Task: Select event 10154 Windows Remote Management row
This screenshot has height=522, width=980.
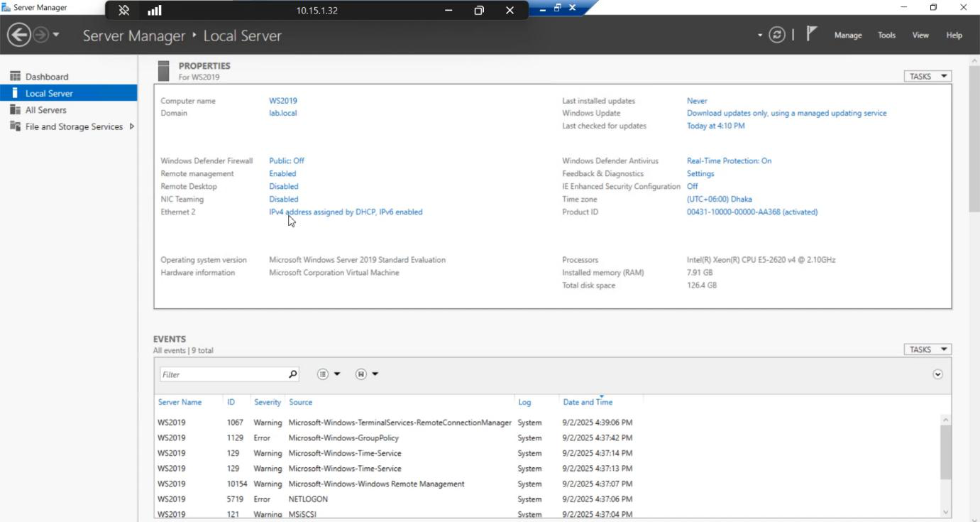Action: [546, 484]
